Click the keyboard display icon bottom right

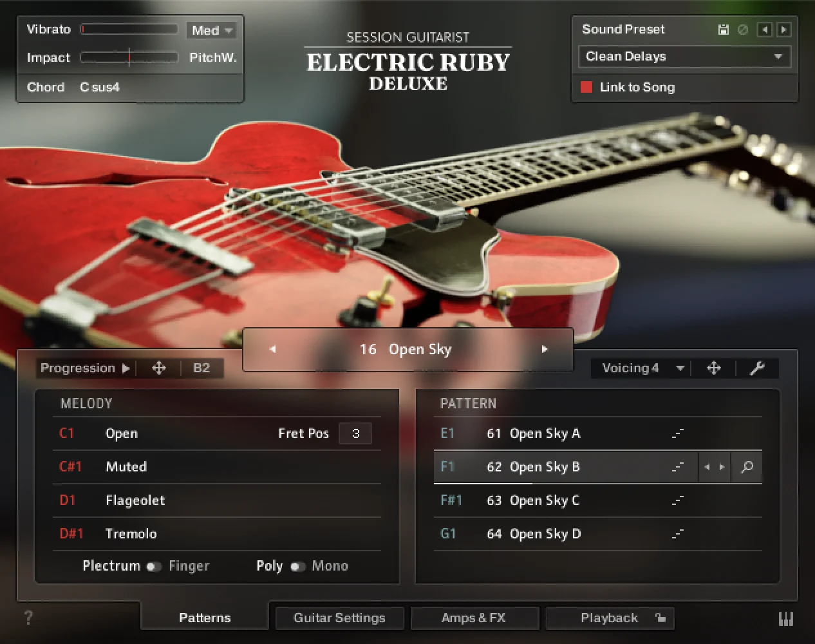point(786,618)
